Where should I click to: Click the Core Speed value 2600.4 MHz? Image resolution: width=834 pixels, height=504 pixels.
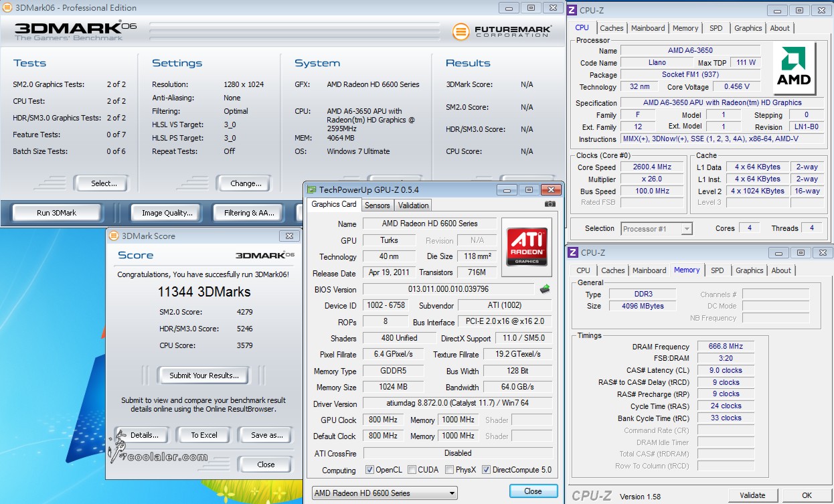point(651,167)
